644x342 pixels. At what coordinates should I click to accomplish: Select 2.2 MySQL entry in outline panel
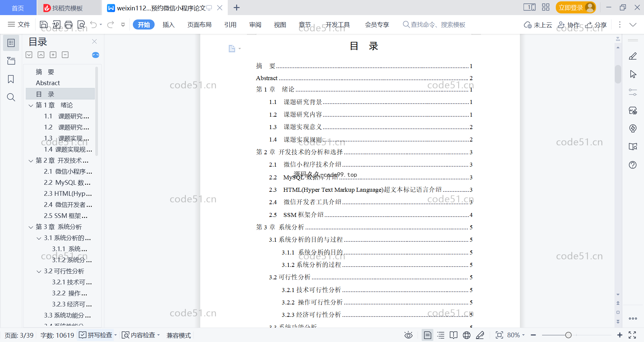[x=67, y=183]
